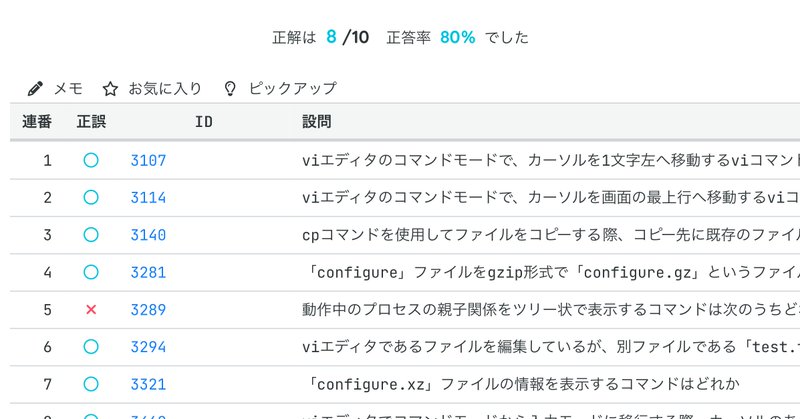Click the ID column header
800x419 pixels.
tap(203, 123)
